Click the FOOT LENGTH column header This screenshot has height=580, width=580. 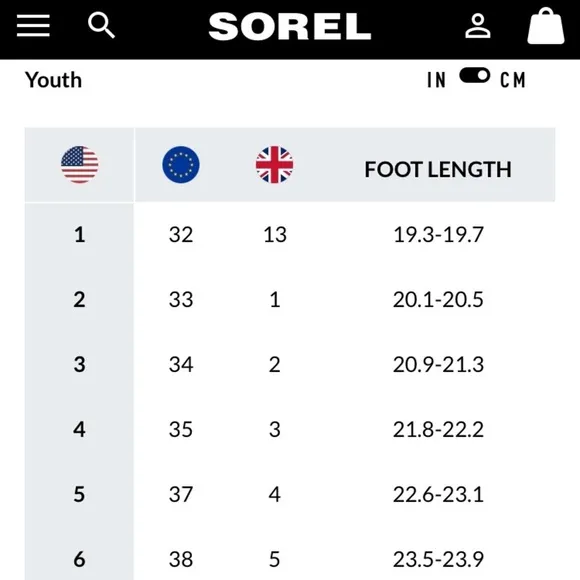tap(438, 169)
